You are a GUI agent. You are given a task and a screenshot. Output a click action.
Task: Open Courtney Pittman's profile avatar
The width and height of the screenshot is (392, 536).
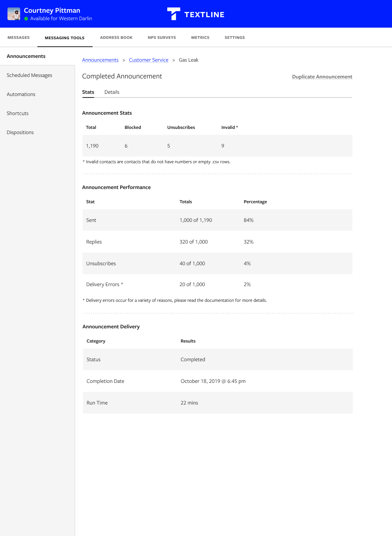coord(14,14)
